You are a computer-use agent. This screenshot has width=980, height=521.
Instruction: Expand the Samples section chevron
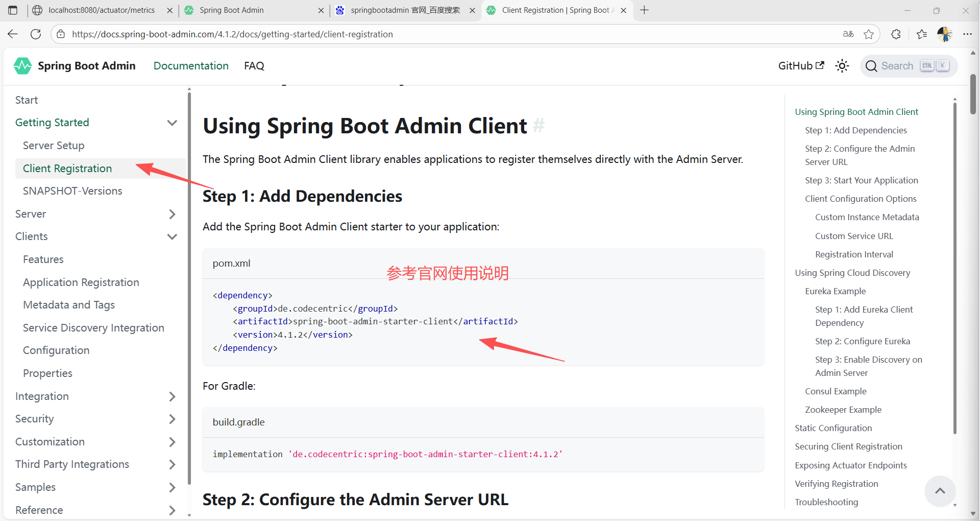pos(172,487)
